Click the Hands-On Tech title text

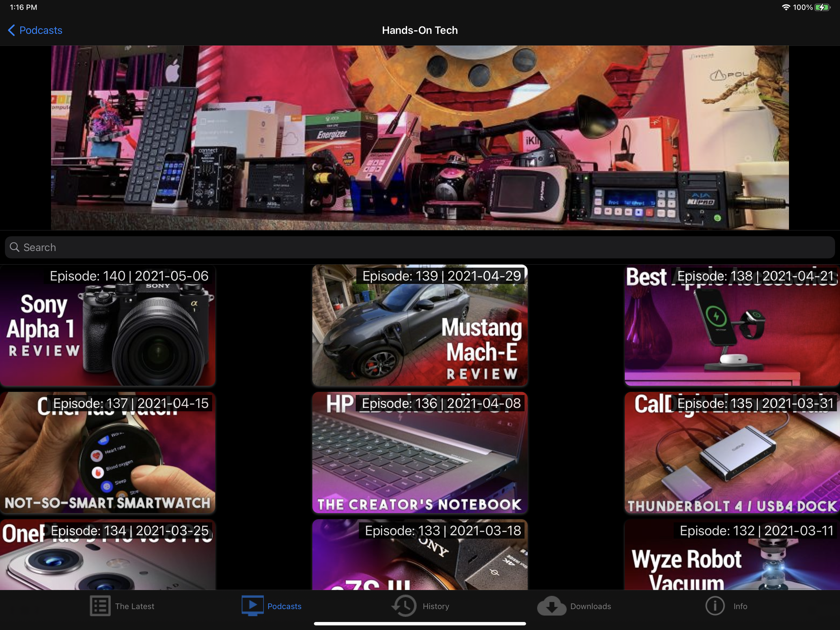coord(420,30)
